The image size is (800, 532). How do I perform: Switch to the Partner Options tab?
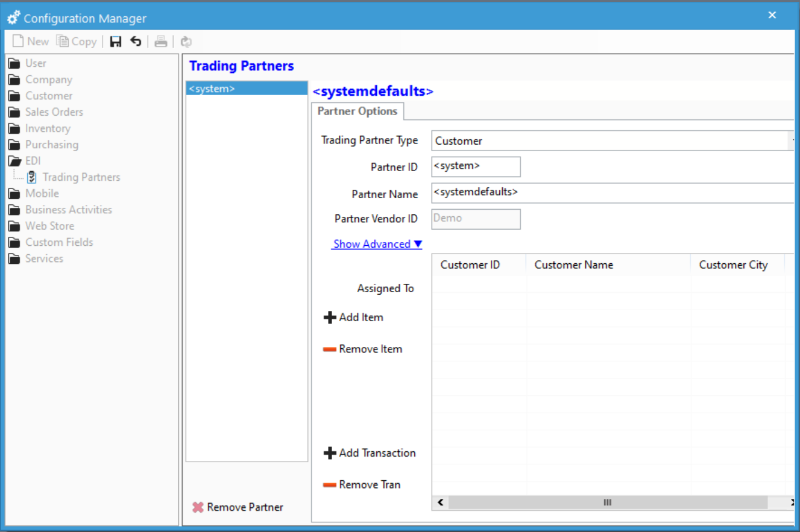point(357,111)
